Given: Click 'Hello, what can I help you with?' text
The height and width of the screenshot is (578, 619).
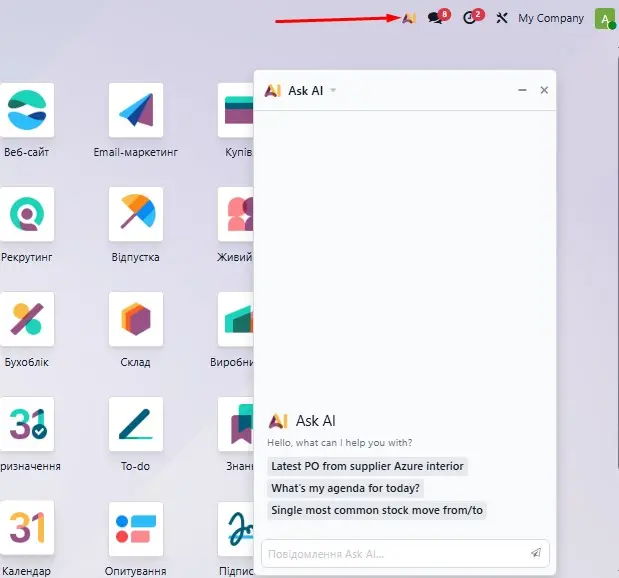Looking at the screenshot, I should coord(340,443).
